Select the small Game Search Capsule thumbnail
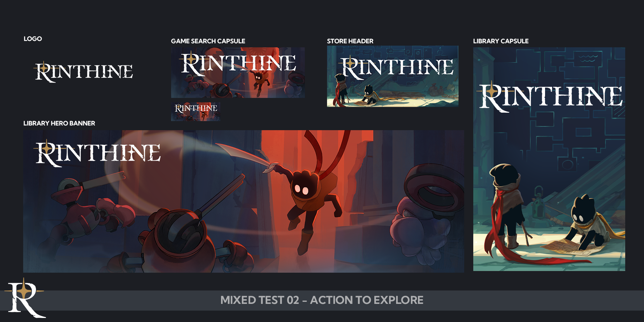The width and height of the screenshot is (644, 322). (196, 112)
